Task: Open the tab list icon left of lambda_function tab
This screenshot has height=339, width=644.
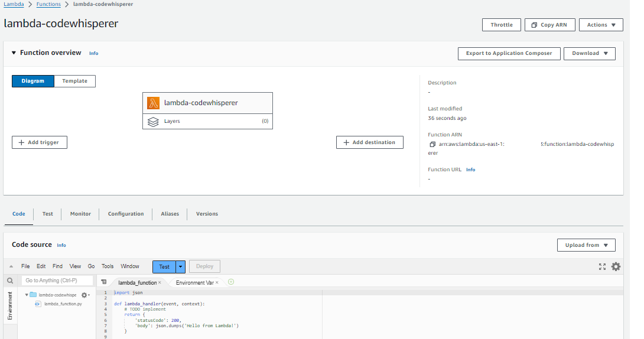Action: point(104,282)
